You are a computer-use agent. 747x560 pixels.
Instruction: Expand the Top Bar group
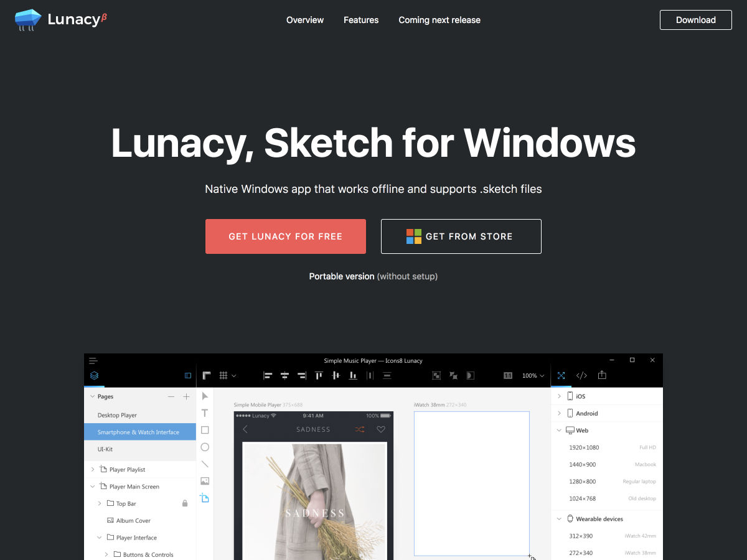tap(100, 503)
